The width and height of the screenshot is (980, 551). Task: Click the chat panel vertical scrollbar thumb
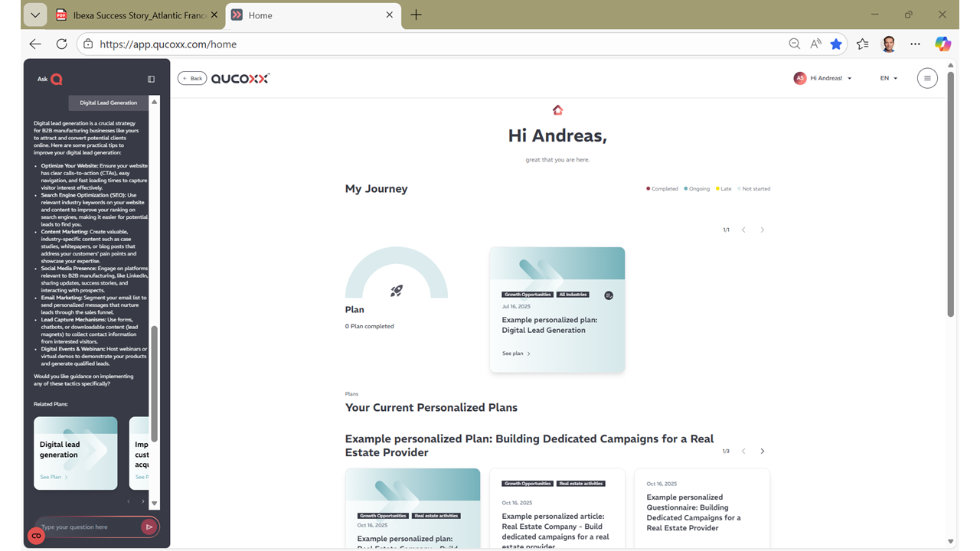point(154,383)
